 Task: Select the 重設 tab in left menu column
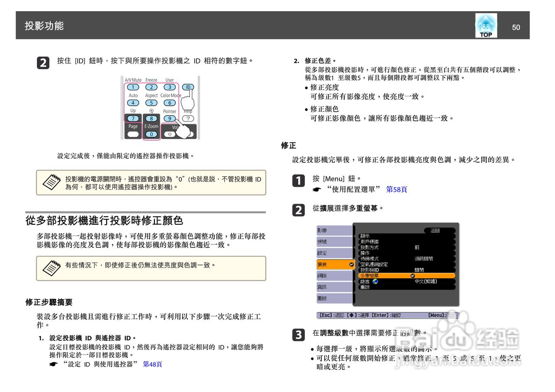335,298
